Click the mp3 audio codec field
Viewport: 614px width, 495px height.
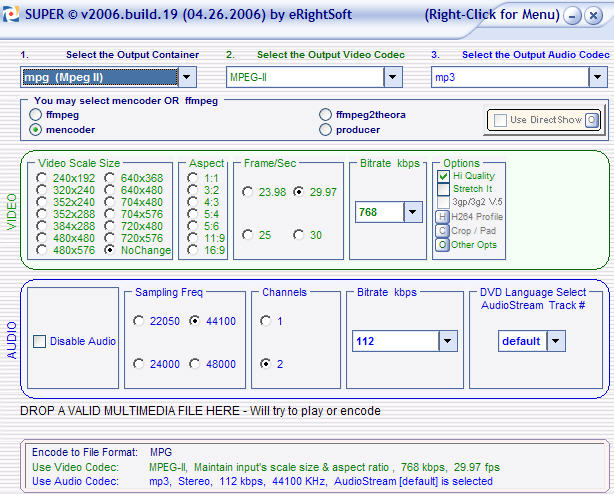[510, 77]
